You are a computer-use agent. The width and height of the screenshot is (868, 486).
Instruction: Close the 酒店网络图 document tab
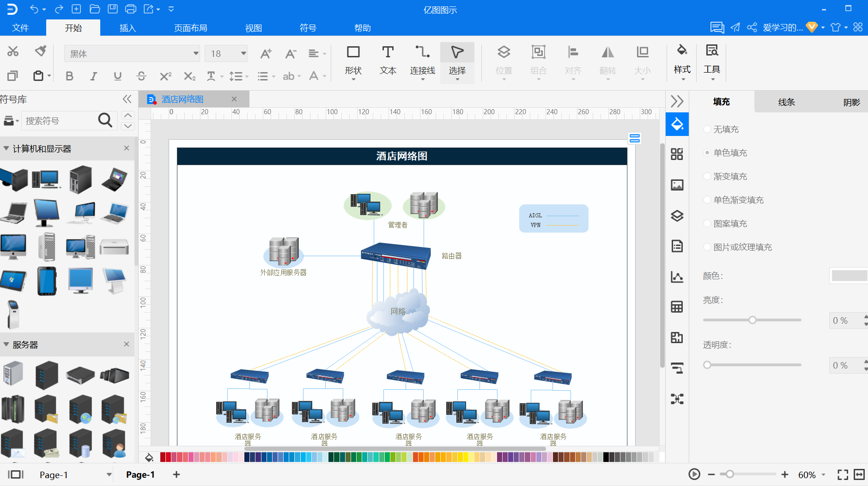tap(234, 99)
